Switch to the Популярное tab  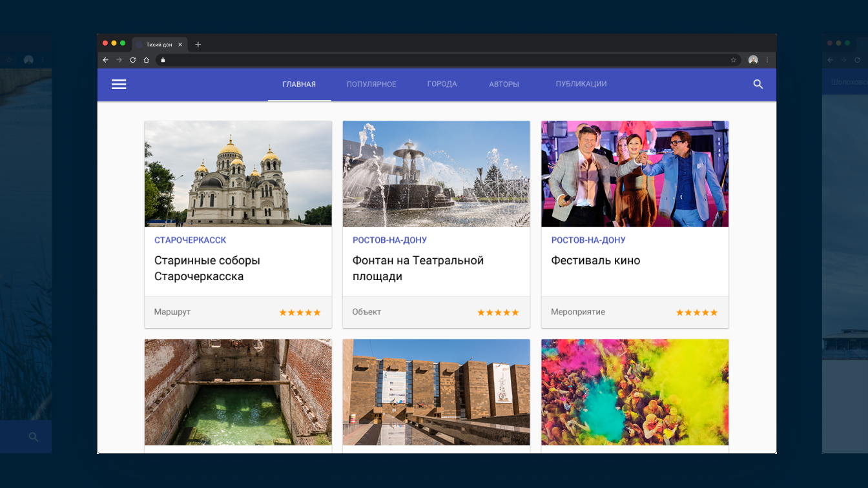pos(371,85)
